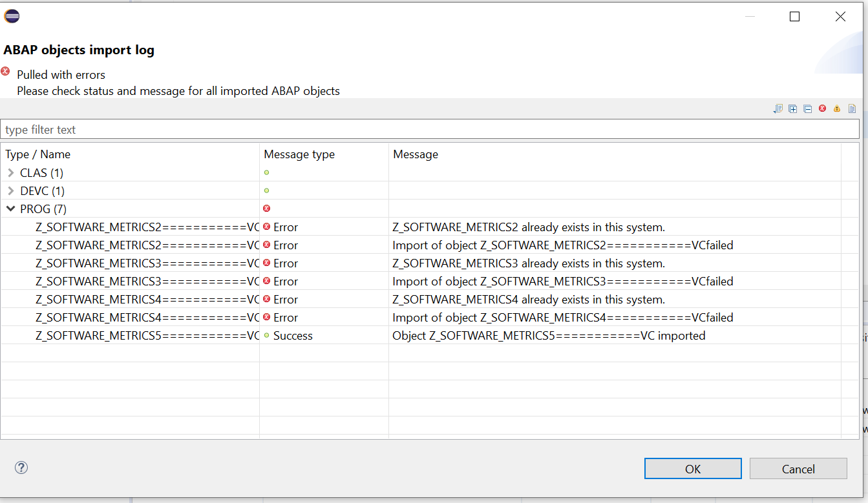Click the red error icon beside Pulled with errors
Screen dimensions: 868x503
coord(6,72)
